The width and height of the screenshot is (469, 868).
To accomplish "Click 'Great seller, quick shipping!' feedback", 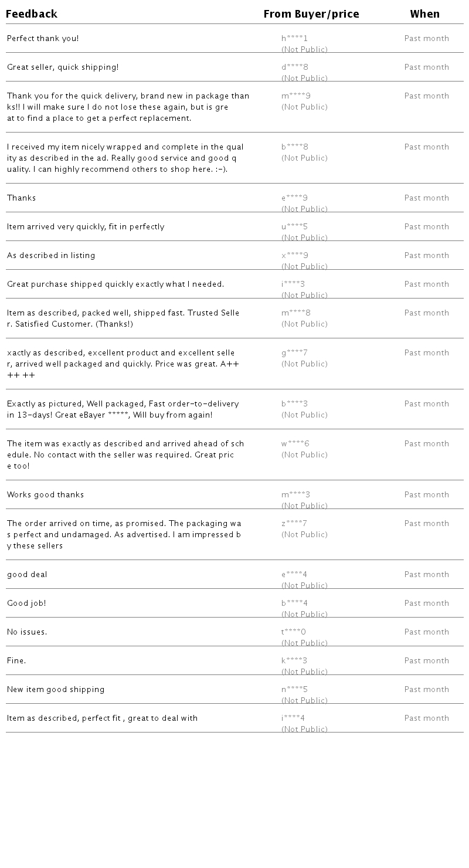I will (x=63, y=67).
